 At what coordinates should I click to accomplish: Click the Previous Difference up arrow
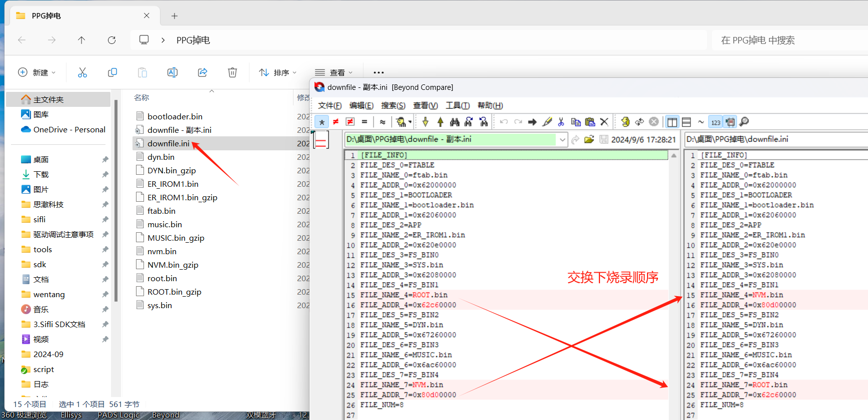click(440, 122)
